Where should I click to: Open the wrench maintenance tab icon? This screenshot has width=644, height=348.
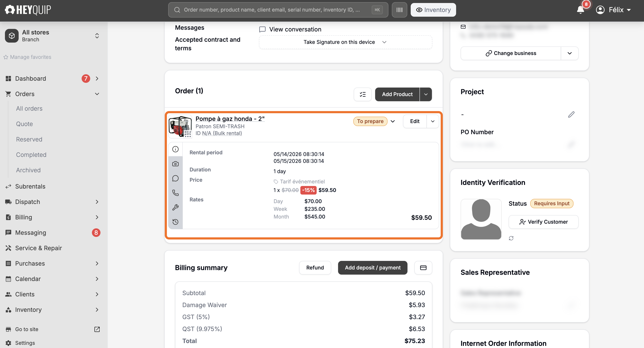[175, 207]
